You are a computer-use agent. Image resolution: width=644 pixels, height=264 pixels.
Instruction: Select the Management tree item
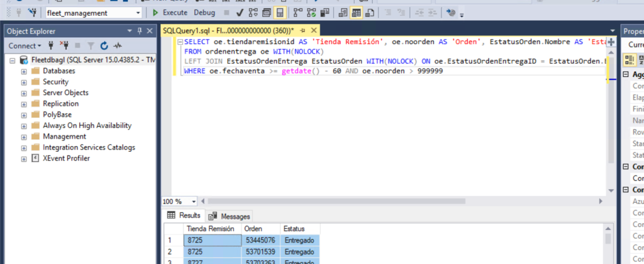(x=65, y=137)
